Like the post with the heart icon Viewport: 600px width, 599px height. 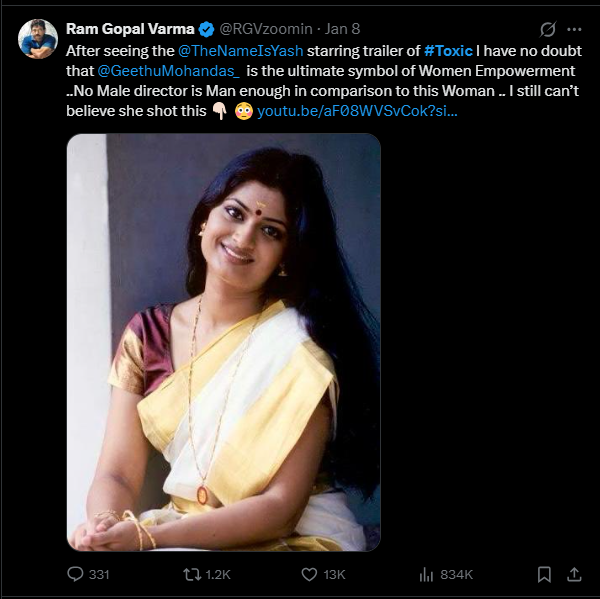[309, 574]
